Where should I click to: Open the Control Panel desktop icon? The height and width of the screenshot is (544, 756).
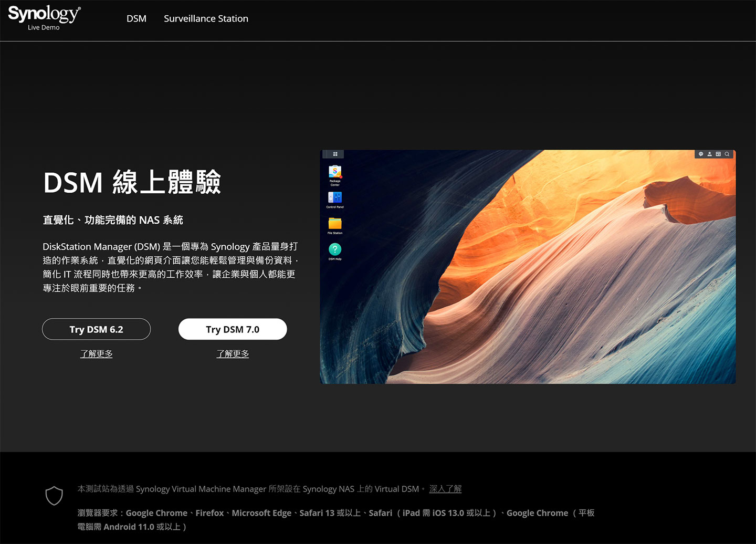(x=335, y=198)
